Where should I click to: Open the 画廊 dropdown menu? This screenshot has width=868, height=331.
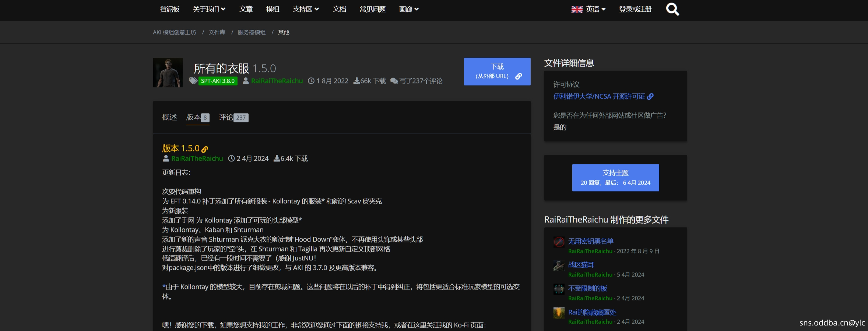pyautogui.click(x=408, y=9)
